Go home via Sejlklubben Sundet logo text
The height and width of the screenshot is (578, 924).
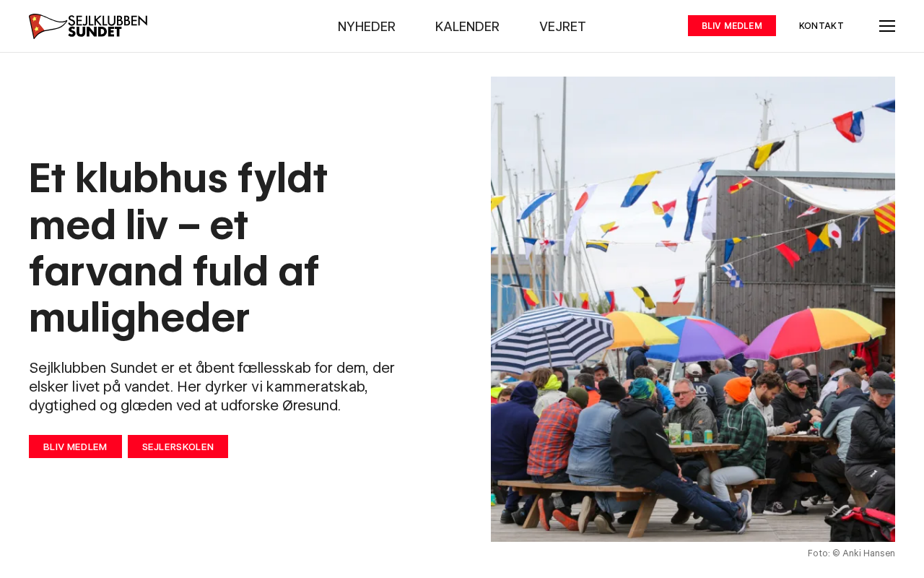click(108, 26)
